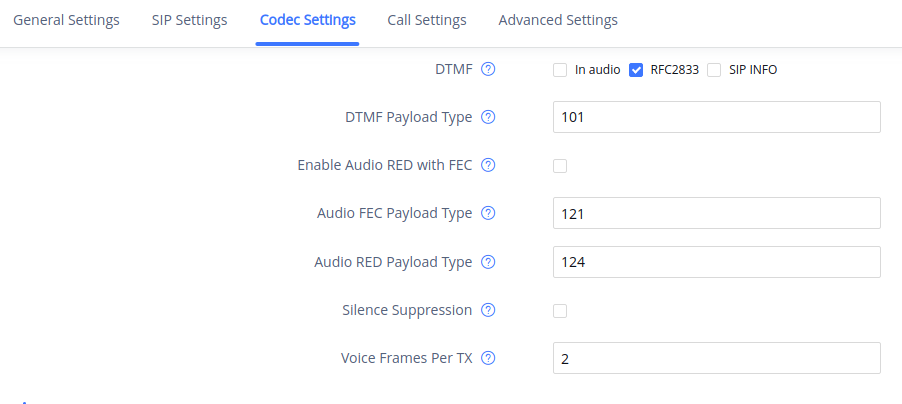Select the Codec Settings tab
This screenshot has width=902, height=404.
307,20
